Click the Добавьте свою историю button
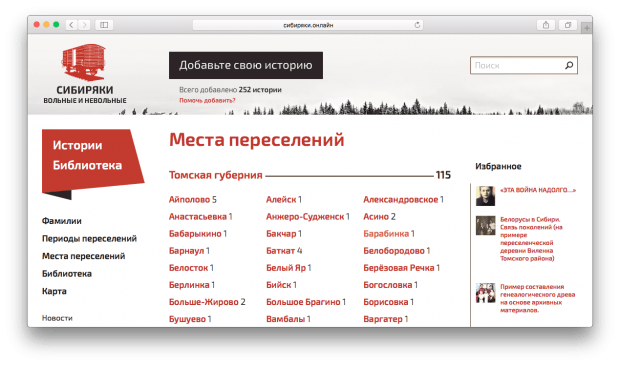 click(246, 65)
